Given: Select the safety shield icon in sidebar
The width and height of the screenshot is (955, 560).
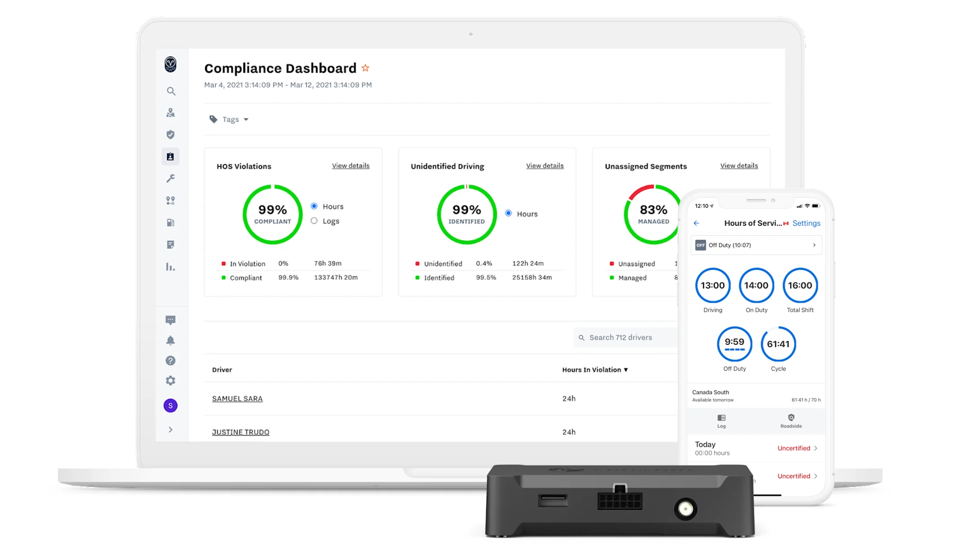Looking at the screenshot, I should (x=171, y=135).
